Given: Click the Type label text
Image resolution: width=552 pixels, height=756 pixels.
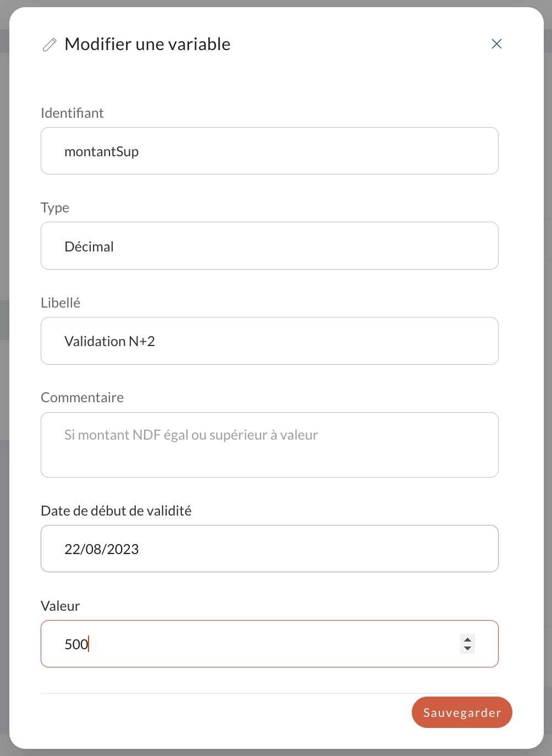Looking at the screenshot, I should point(55,208).
